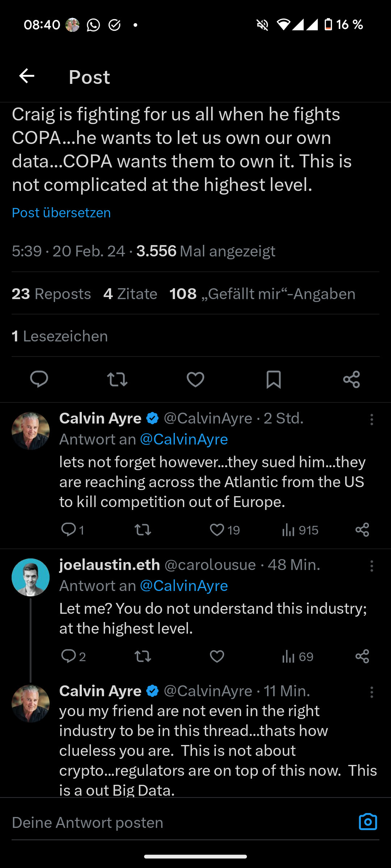The width and height of the screenshot is (391, 868).
Task: Share the main post
Action: [x=352, y=379]
